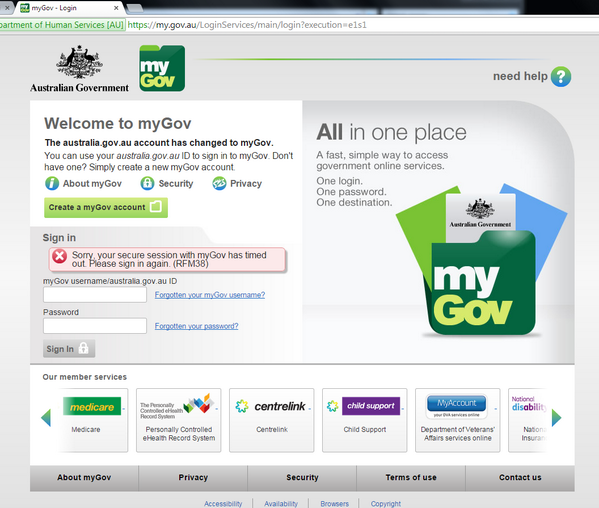Open the need help question mark icon

(561, 76)
